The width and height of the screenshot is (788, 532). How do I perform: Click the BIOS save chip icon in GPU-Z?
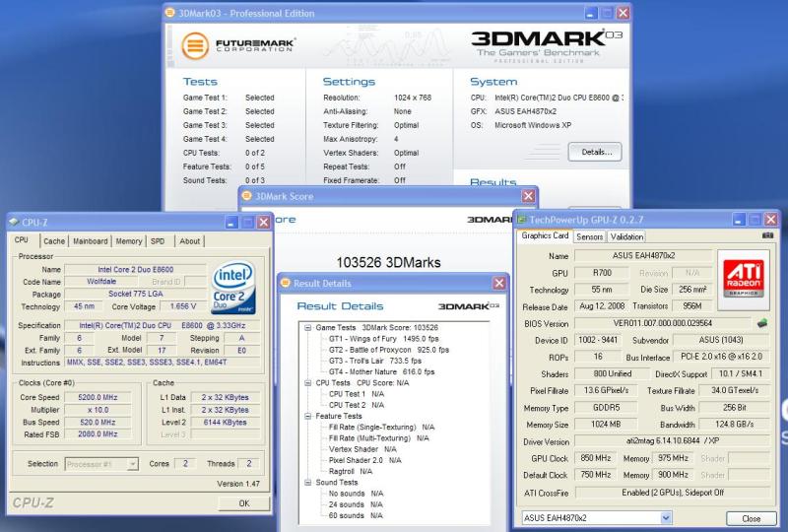pos(762,323)
